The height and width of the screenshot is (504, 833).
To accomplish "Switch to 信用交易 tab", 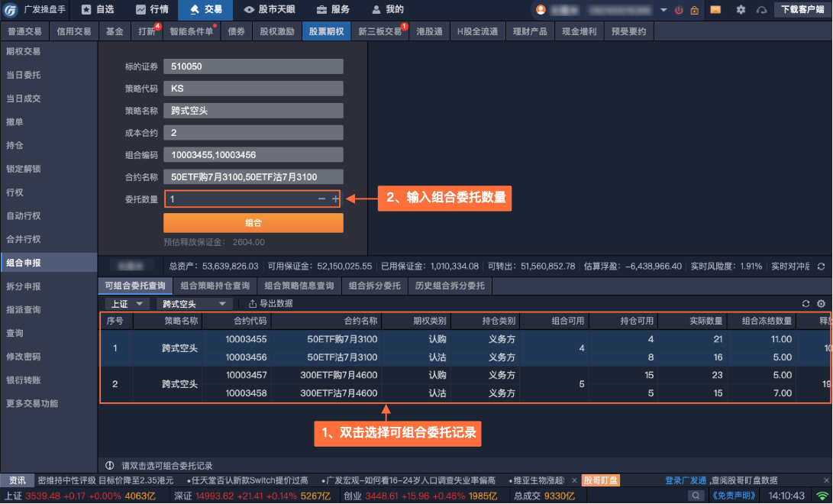I will (74, 31).
